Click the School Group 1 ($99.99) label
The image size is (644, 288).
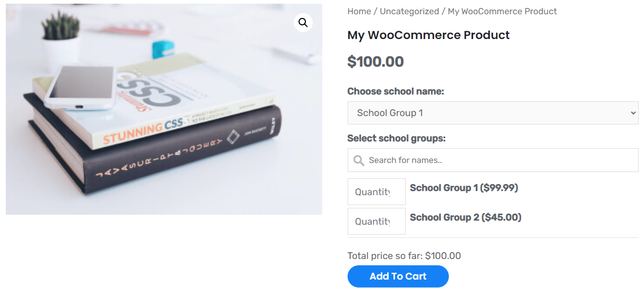tap(464, 188)
